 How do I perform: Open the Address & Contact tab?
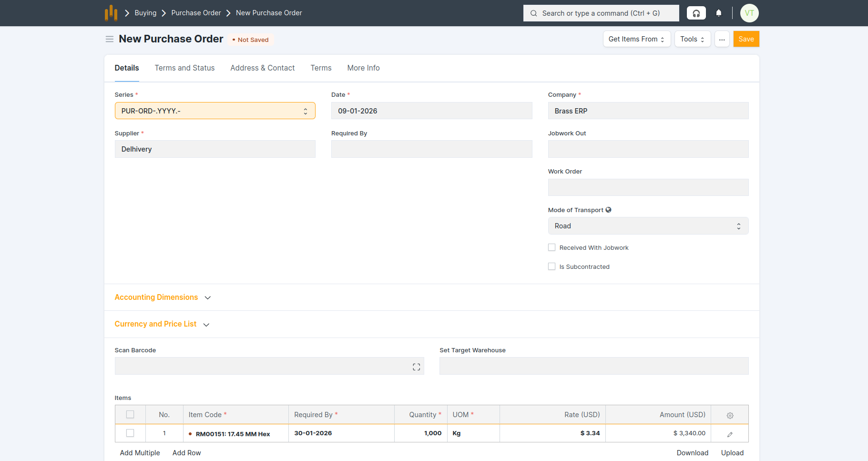pyautogui.click(x=262, y=68)
